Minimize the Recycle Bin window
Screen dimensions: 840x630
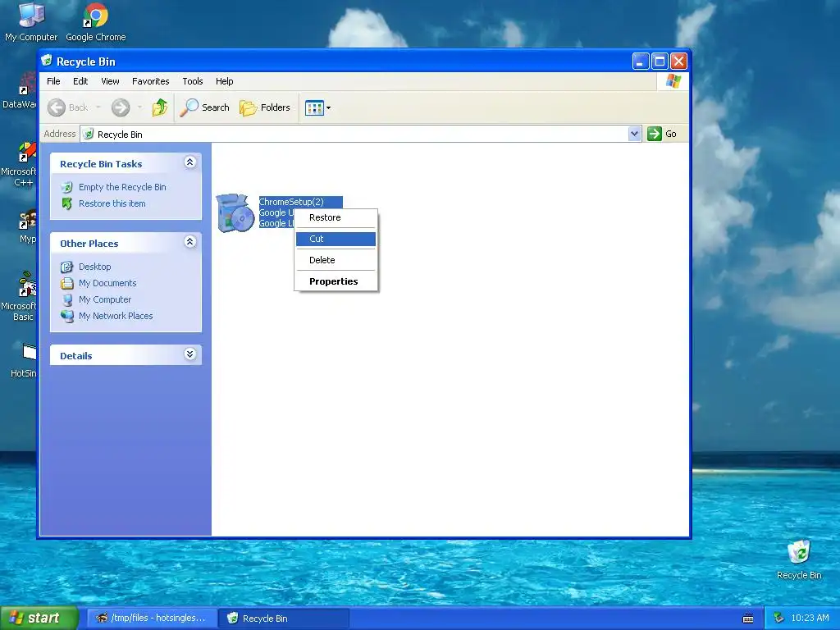coord(640,62)
